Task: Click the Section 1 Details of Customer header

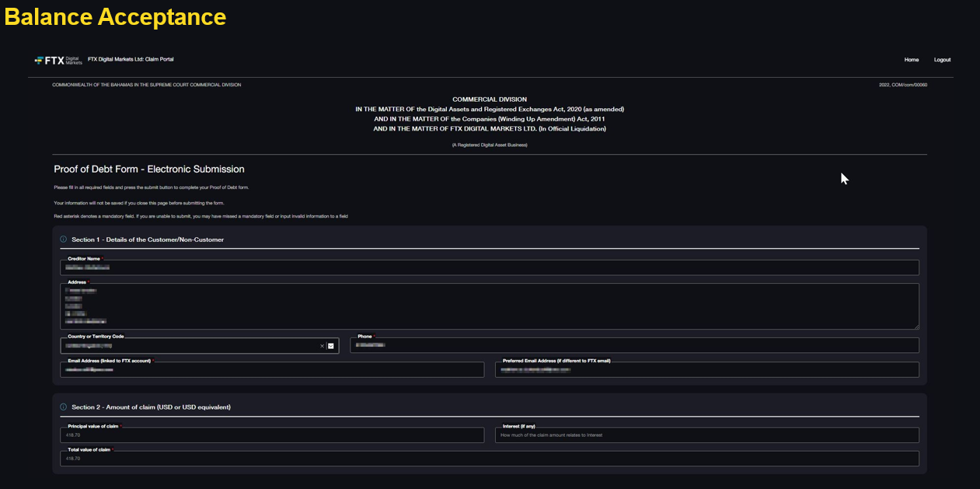Action: coord(148,239)
